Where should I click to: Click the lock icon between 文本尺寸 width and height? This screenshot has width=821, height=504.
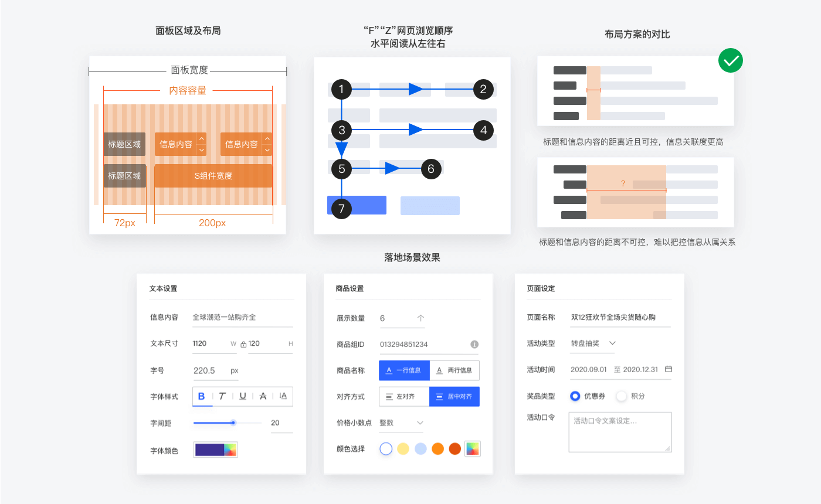tap(243, 344)
